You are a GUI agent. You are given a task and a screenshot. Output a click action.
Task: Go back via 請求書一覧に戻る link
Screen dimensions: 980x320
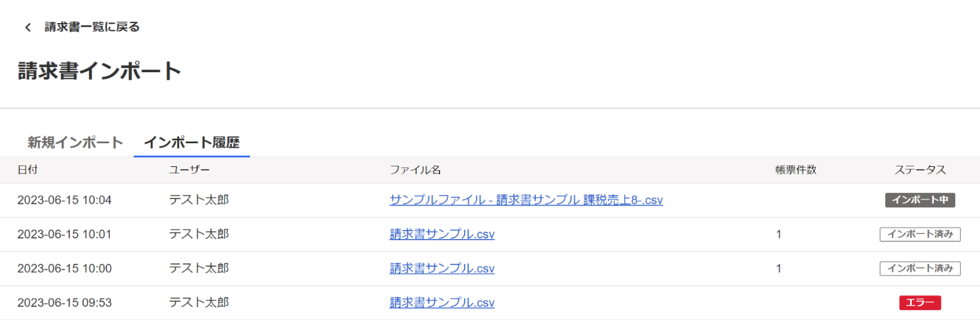pyautogui.click(x=92, y=27)
